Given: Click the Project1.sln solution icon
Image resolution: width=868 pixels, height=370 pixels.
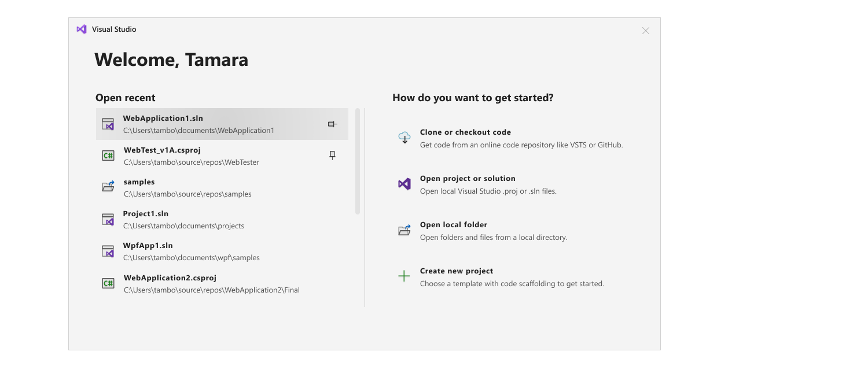Looking at the screenshot, I should tap(108, 220).
